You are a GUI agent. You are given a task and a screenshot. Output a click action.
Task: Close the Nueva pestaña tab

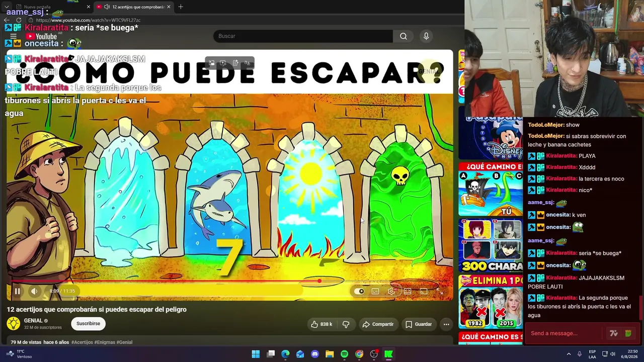coord(88,7)
